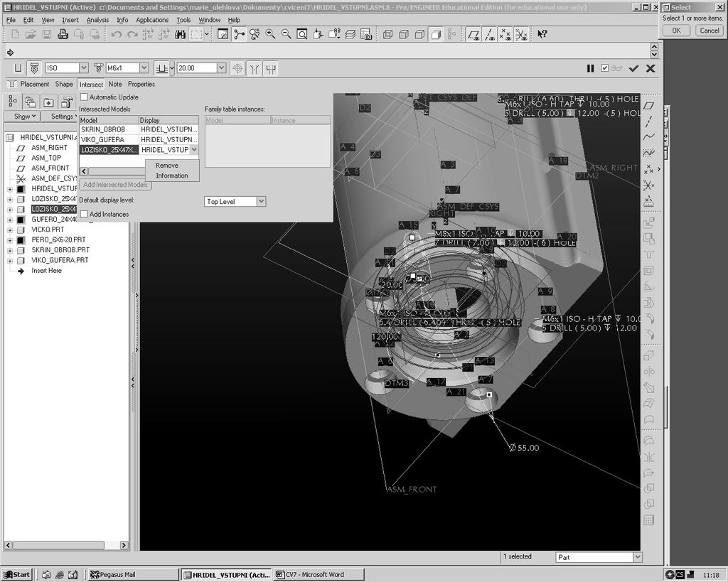
Task: Select Hidden Line display style icon
Action: click(404, 34)
